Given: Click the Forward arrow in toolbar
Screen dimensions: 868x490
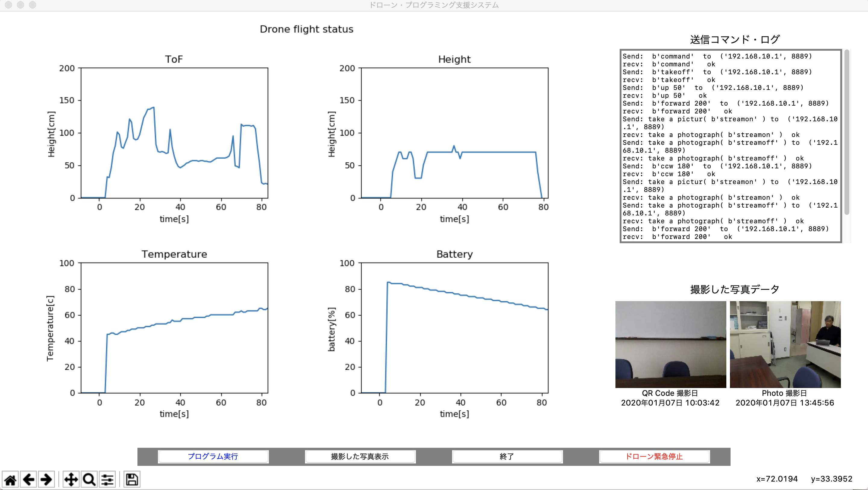Looking at the screenshot, I should [46, 479].
